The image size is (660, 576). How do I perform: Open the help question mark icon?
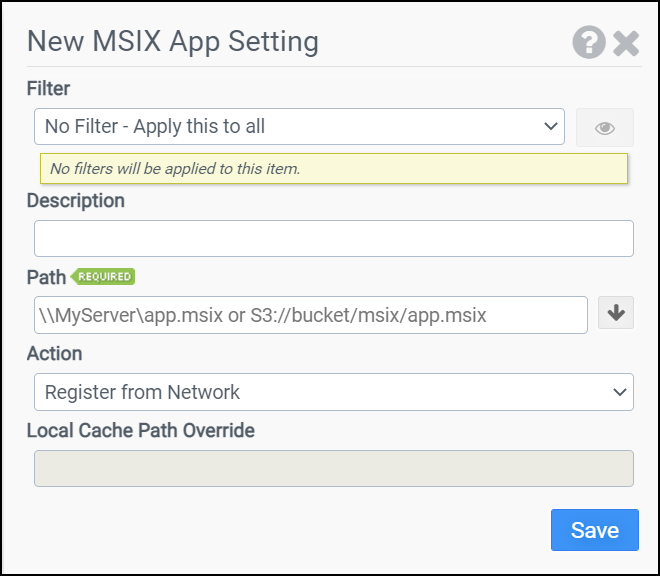[589, 42]
